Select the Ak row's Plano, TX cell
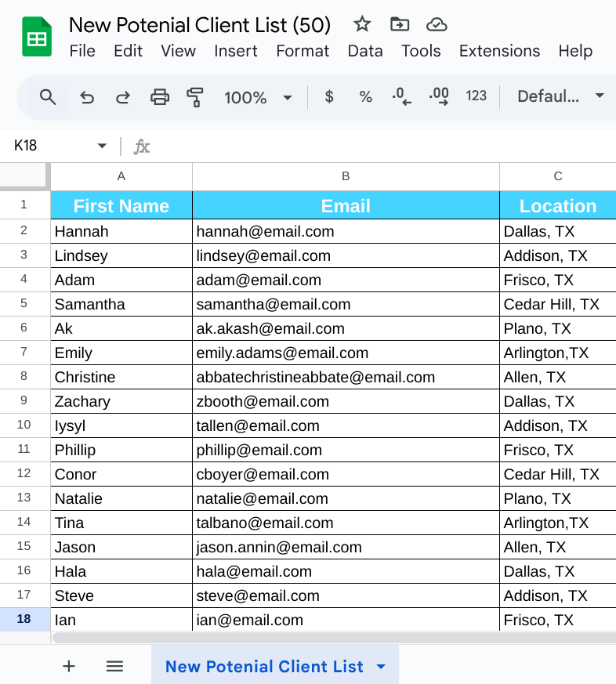 pyautogui.click(x=558, y=328)
